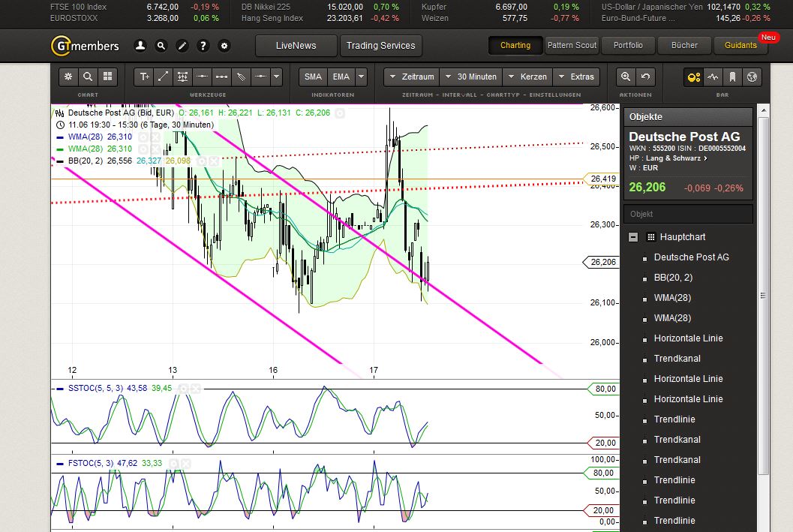The image size is (793, 532).
Task: Open LiveNews
Action: (x=296, y=46)
